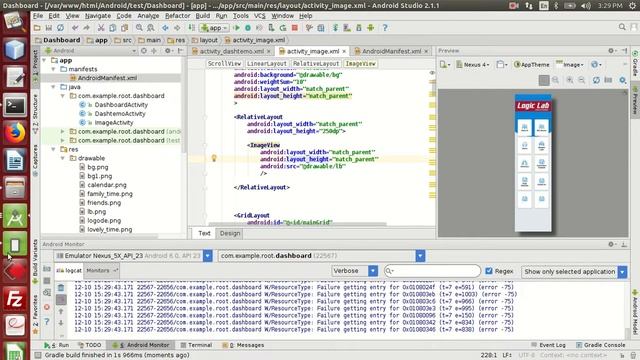Select calendar.png in the drawable folder
This screenshot has height=360, width=640.
click(x=107, y=185)
